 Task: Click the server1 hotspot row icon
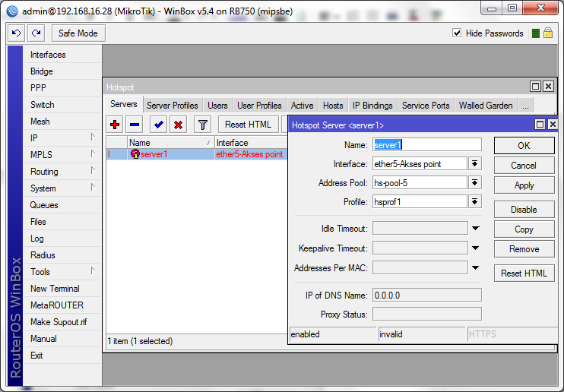135,154
